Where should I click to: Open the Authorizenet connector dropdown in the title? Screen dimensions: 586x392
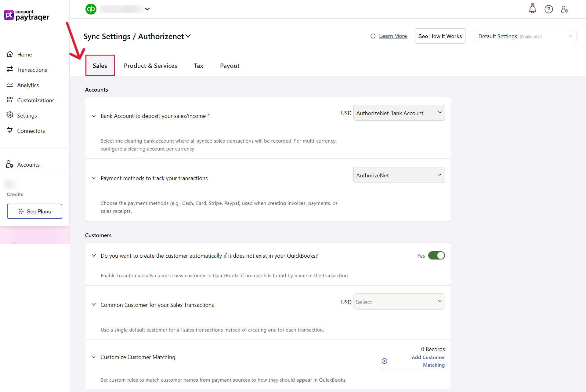[188, 36]
